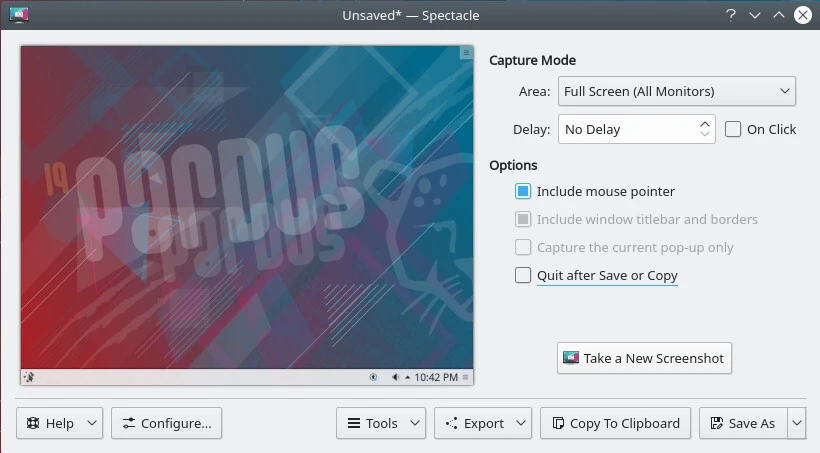Increase the Delay spinbox value with up arrow
The width and height of the screenshot is (820, 453).
pos(705,123)
